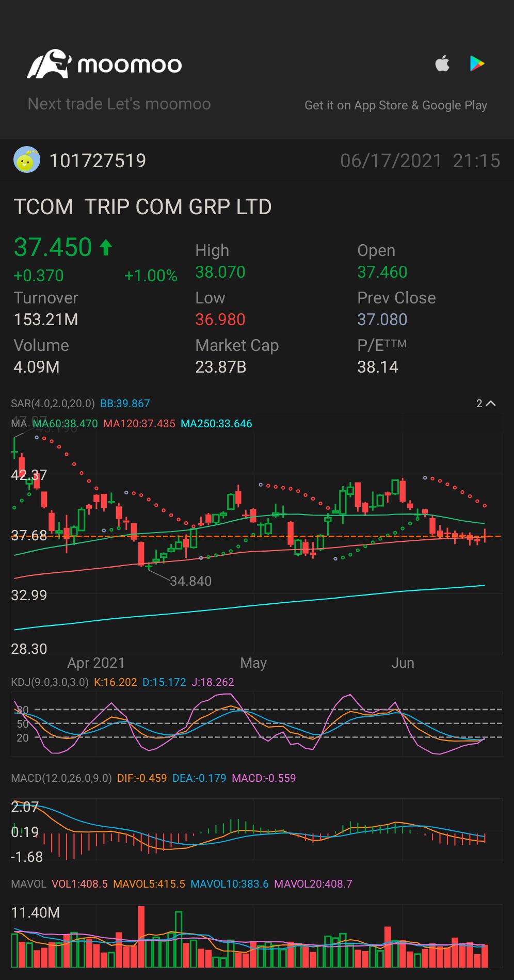
Task: Tap the MA250:33.646 legend
Action: [216, 424]
